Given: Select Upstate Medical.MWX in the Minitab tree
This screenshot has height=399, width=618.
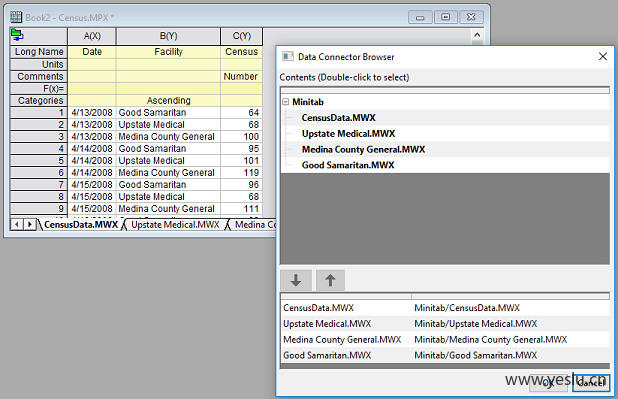Looking at the screenshot, I should pyautogui.click(x=348, y=134).
